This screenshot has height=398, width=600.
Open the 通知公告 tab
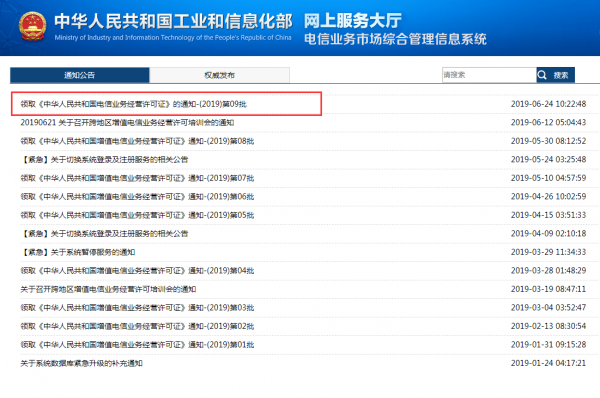point(80,75)
